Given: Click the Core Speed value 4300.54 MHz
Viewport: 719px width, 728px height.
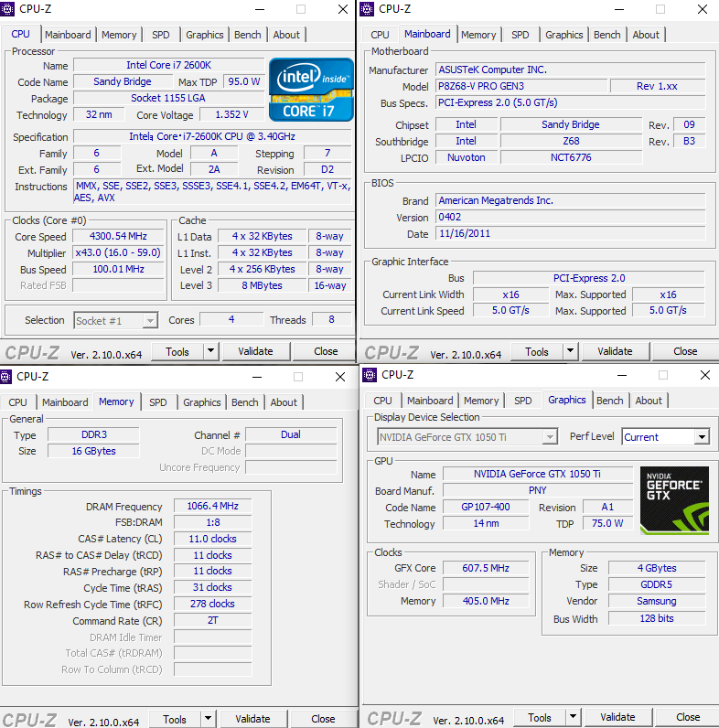Looking at the screenshot, I should pos(118,236).
